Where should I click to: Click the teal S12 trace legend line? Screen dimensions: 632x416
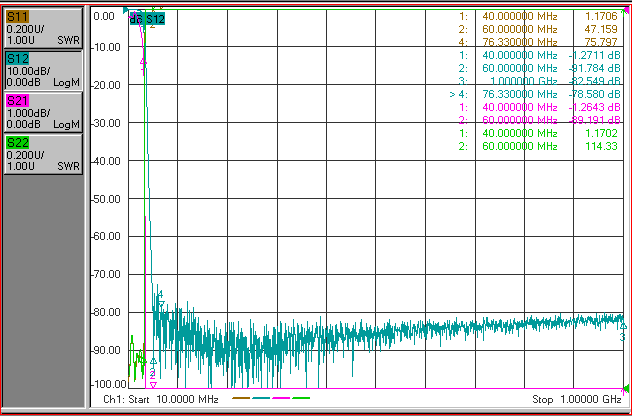pos(261,398)
